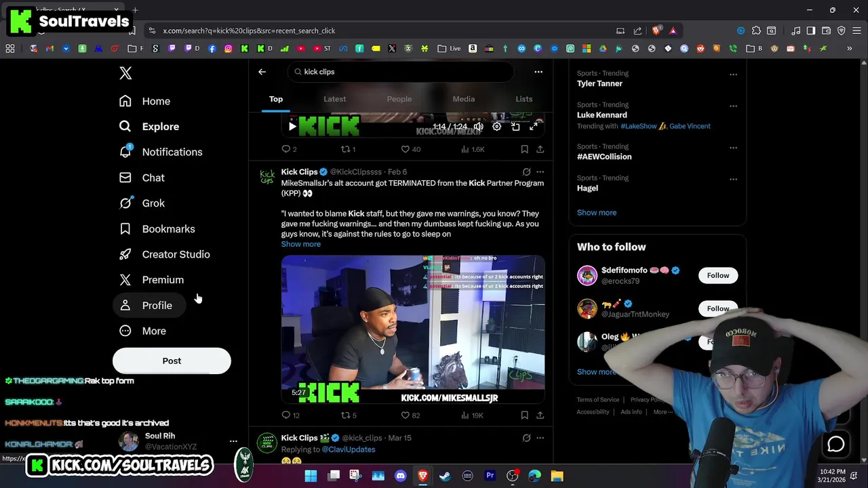Open options for the #AEWCollision trend
This screenshot has height=488, width=868.
tap(733, 148)
